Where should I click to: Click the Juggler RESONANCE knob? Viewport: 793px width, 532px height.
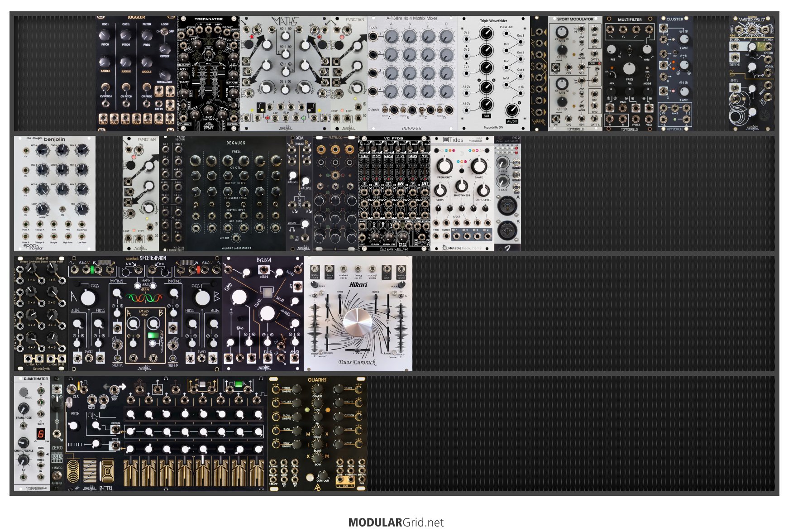(x=165, y=75)
